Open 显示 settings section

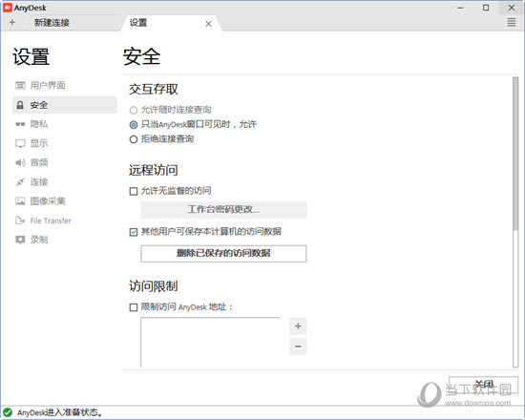65,144
